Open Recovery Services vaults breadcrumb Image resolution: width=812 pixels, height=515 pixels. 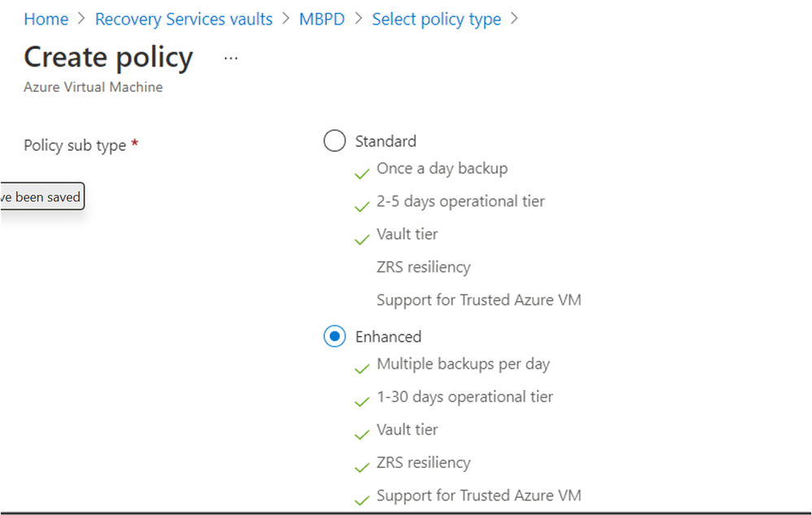184,20
